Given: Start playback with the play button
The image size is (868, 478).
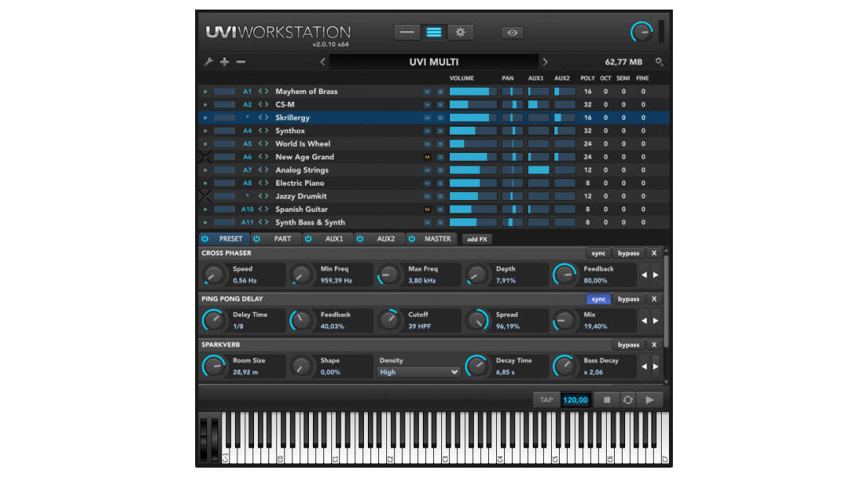Looking at the screenshot, I should tap(650, 399).
